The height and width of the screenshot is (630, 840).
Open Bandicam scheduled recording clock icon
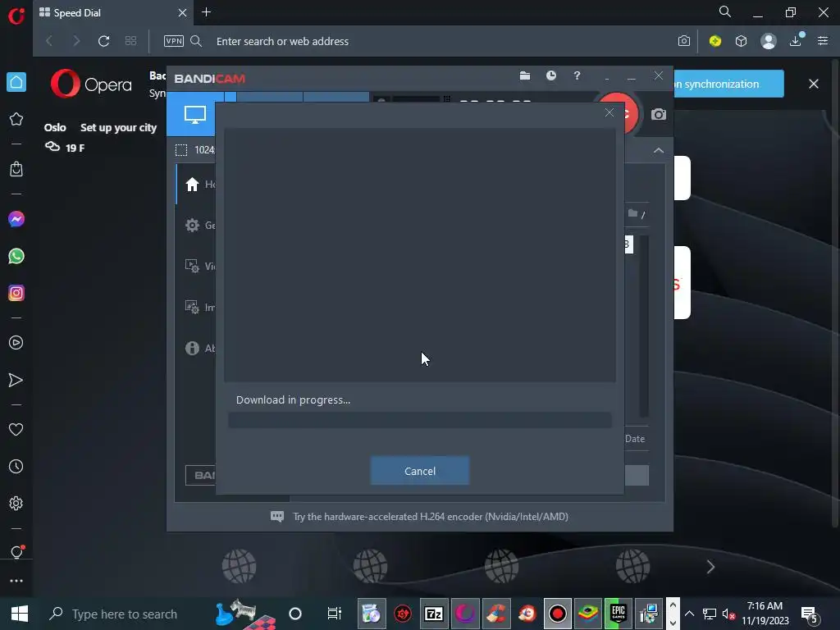[x=550, y=76]
